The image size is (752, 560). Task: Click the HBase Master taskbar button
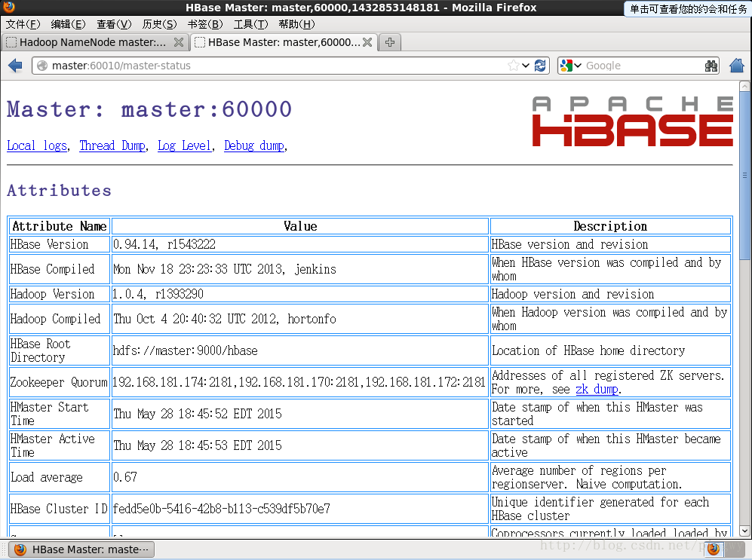[x=81, y=549]
